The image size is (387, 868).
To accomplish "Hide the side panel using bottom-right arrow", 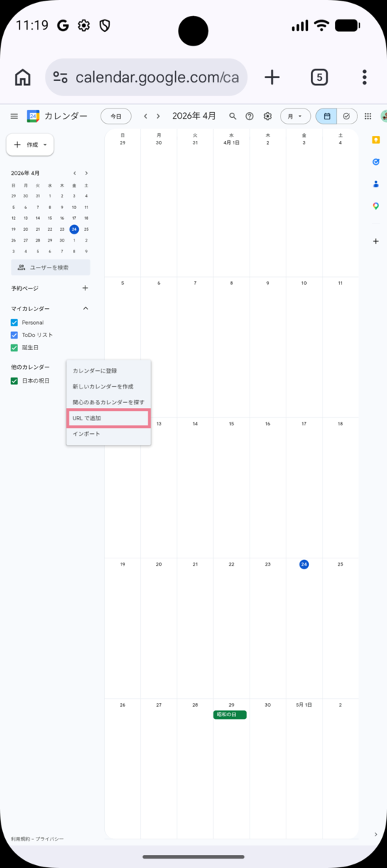I will [375, 834].
